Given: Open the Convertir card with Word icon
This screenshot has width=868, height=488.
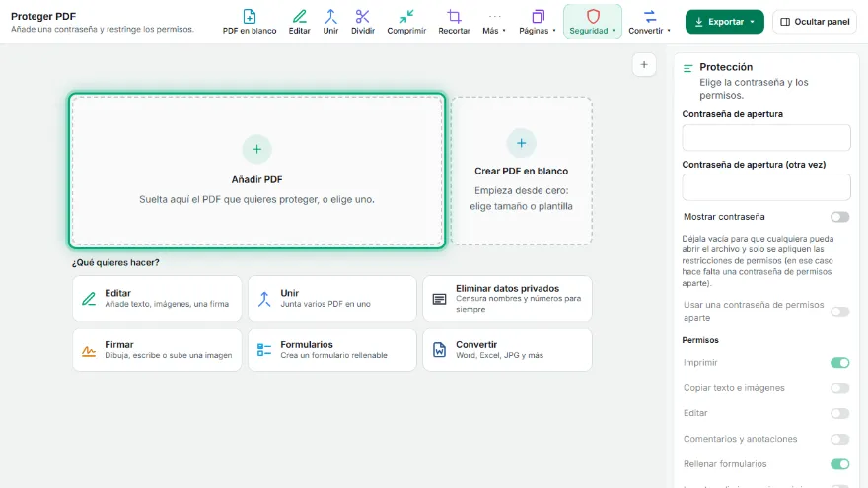Looking at the screenshot, I should tap(507, 350).
